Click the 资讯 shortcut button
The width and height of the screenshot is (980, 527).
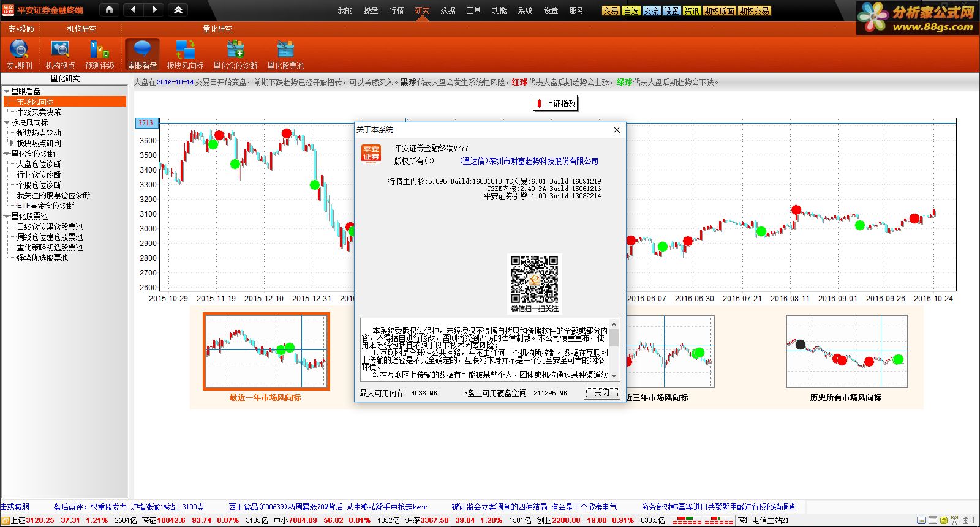pos(692,11)
